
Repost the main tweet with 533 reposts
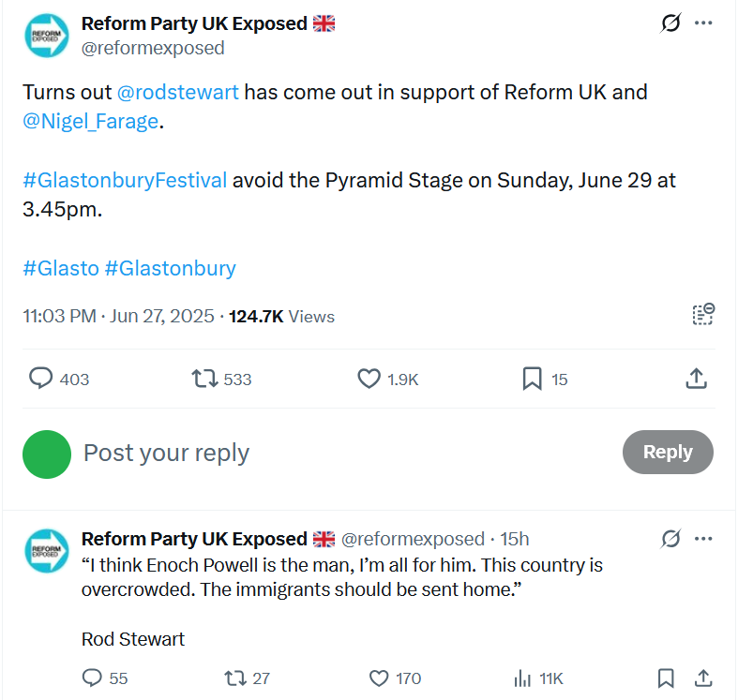[221, 379]
